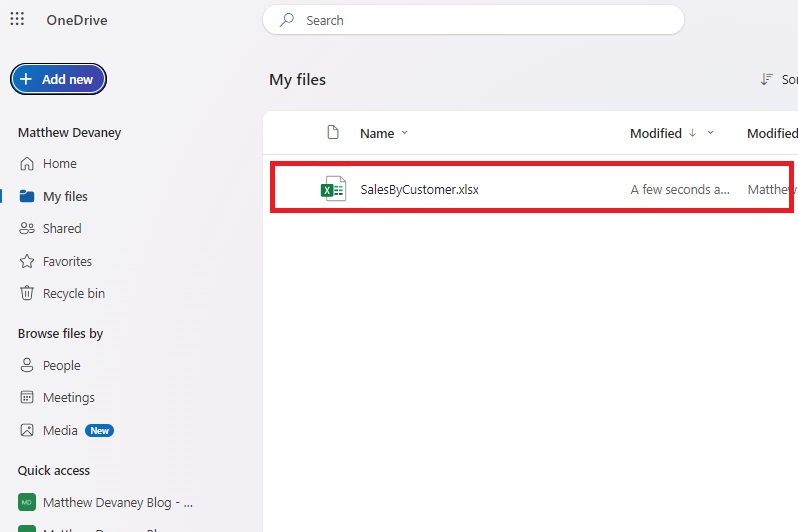The height and width of the screenshot is (532, 798).
Task: Click the magnifier icon in the search bar
Action: click(x=287, y=20)
